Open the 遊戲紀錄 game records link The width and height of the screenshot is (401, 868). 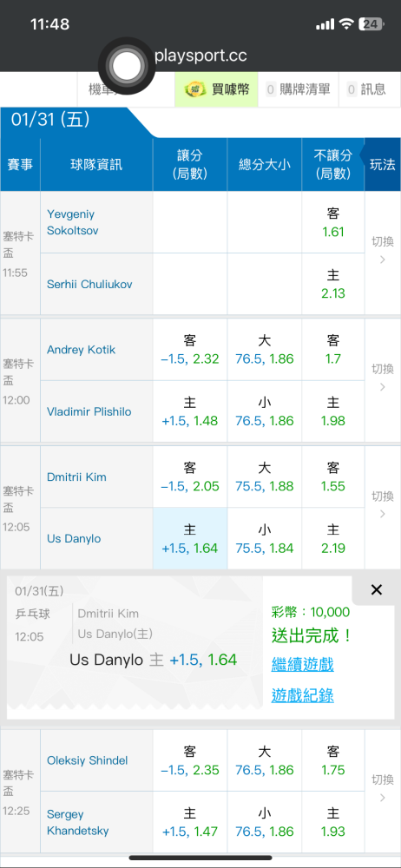(x=302, y=695)
